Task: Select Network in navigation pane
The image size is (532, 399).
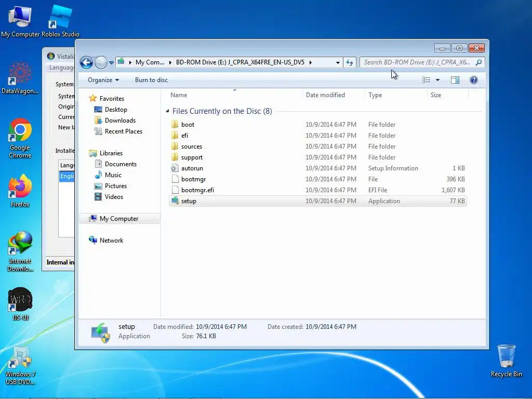Action: (x=111, y=241)
